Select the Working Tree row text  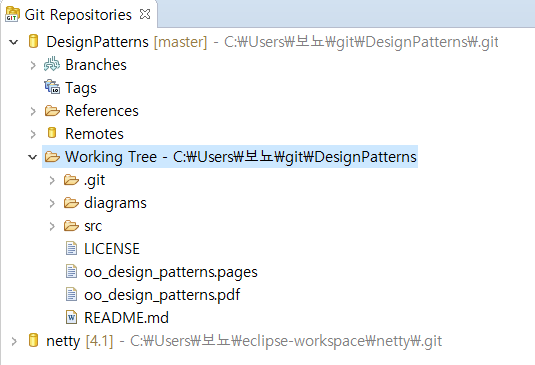coord(241,157)
